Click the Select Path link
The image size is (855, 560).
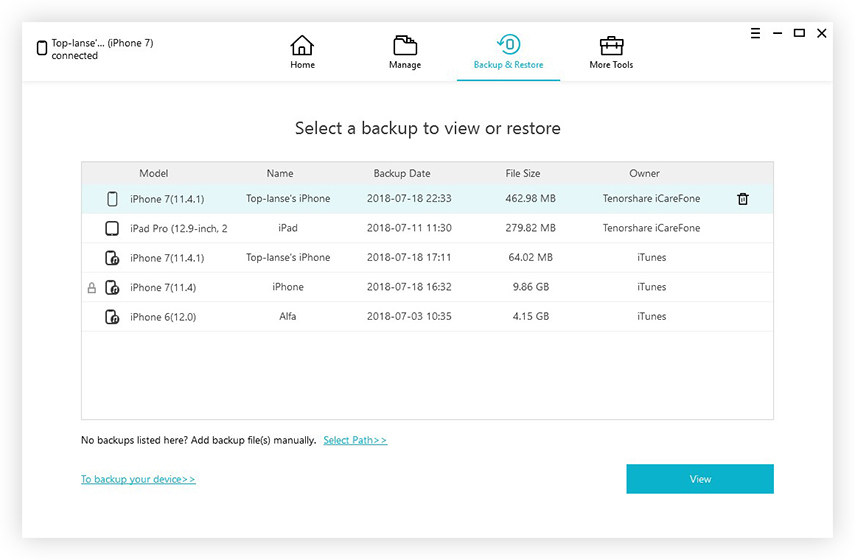[355, 440]
